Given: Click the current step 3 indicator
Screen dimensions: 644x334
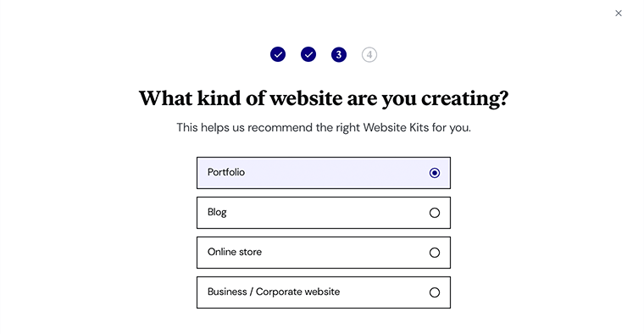Looking at the screenshot, I should (x=339, y=54).
